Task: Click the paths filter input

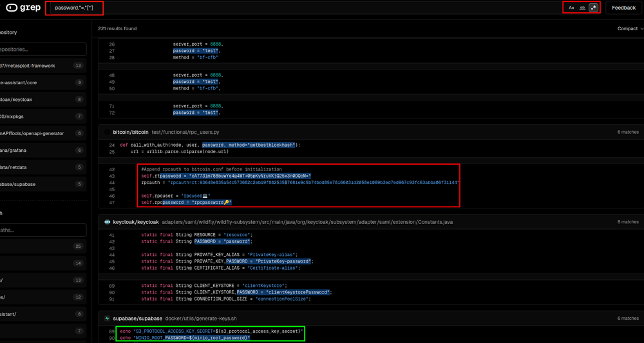Action: [x=43, y=230]
